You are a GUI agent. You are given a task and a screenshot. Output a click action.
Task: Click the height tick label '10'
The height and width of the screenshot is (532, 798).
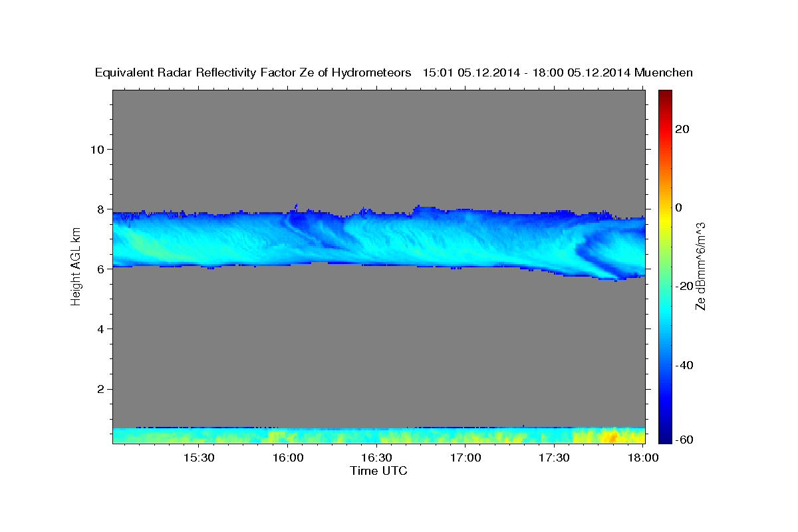(96, 149)
